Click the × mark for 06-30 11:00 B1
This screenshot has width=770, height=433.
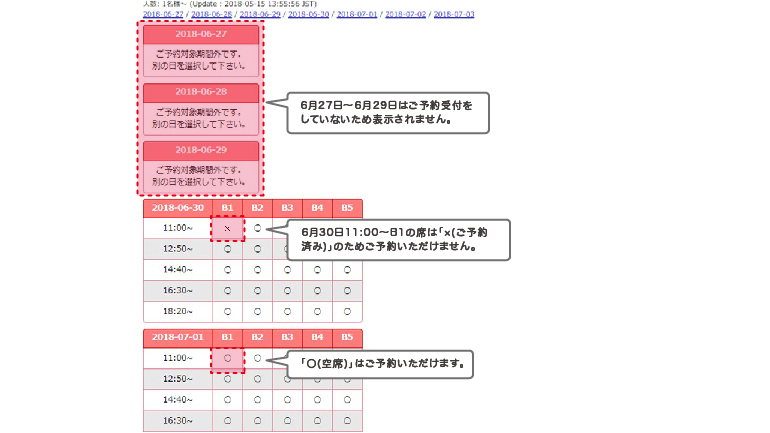pyautogui.click(x=227, y=228)
